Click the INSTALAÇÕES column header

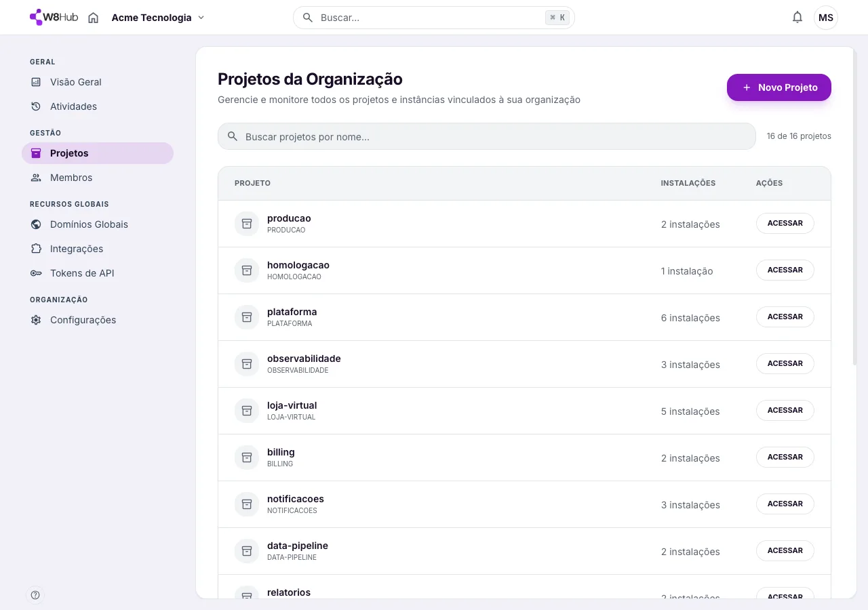[688, 183]
